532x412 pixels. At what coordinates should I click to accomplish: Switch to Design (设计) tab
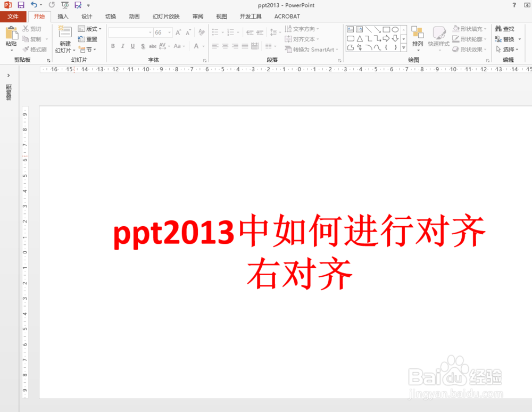(87, 17)
